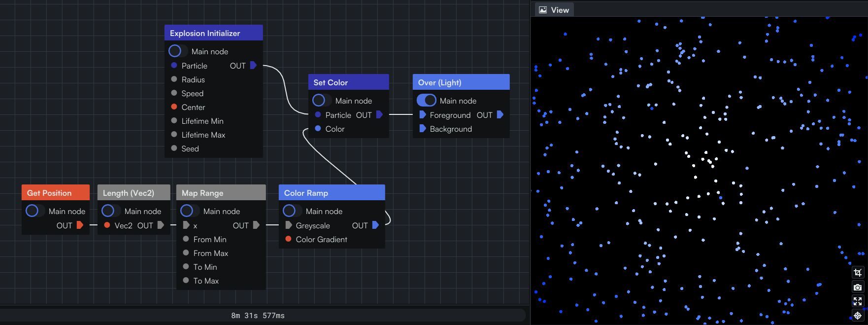Click the timeline time readout bar
Screen dimensions: 868x325
(x=258, y=316)
